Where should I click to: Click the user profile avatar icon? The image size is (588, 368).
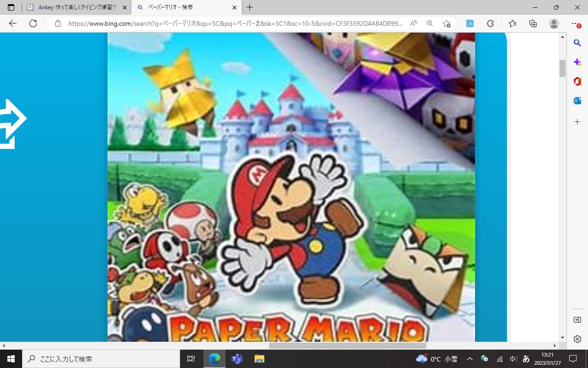tap(554, 23)
